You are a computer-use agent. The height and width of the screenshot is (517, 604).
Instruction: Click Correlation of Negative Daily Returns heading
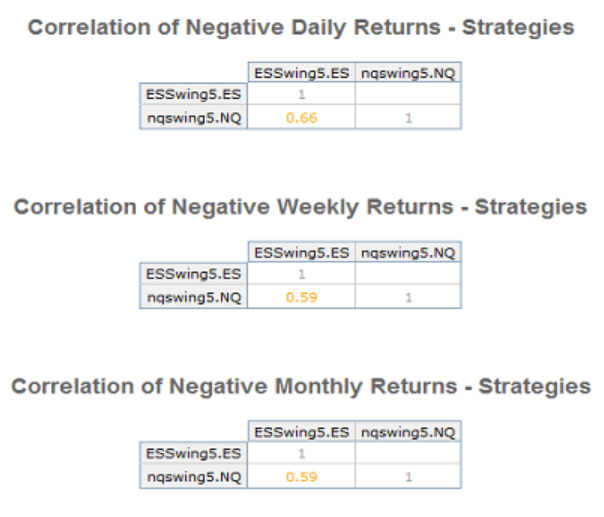pyautogui.click(x=301, y=27)
